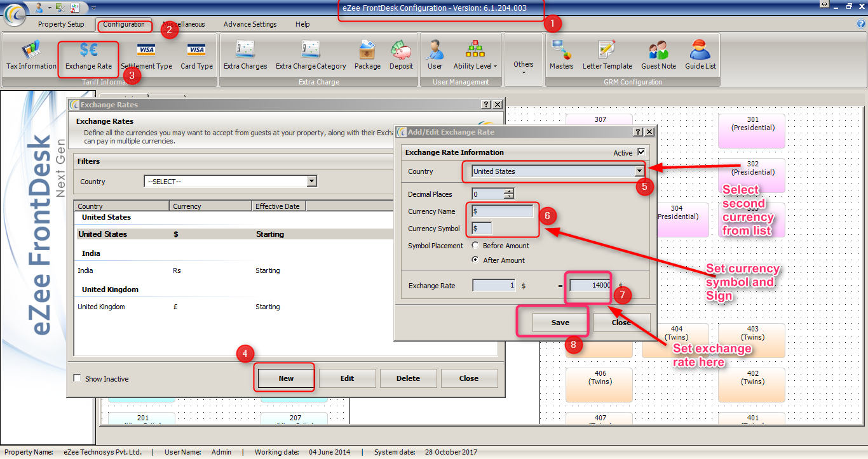The width and height of the screenshot is (868, 459).
Task: Click the Delete button
Action: pyautogui.click(x=408, y=378)
